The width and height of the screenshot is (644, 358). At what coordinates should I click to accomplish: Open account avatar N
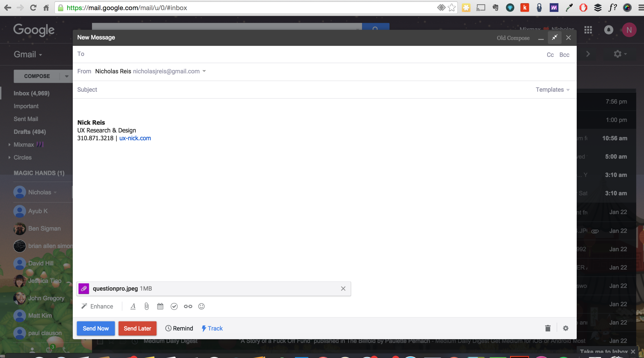point(629,30)
